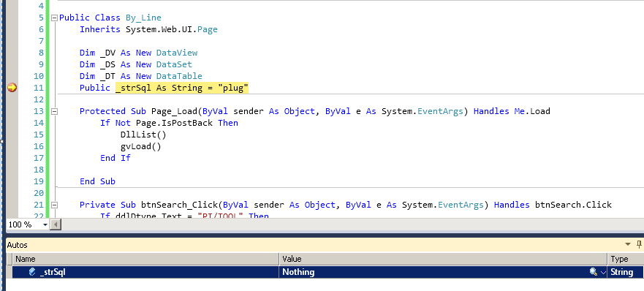Viewport: 644px width, 291px height.
Task: Click End If on line 17
Action: (115, 158)
